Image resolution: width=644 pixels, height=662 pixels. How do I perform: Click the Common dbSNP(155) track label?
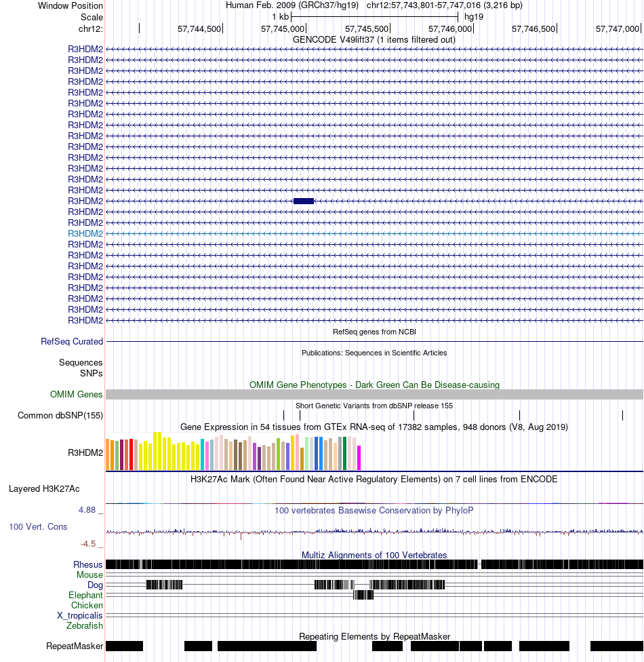coord(60,415)
